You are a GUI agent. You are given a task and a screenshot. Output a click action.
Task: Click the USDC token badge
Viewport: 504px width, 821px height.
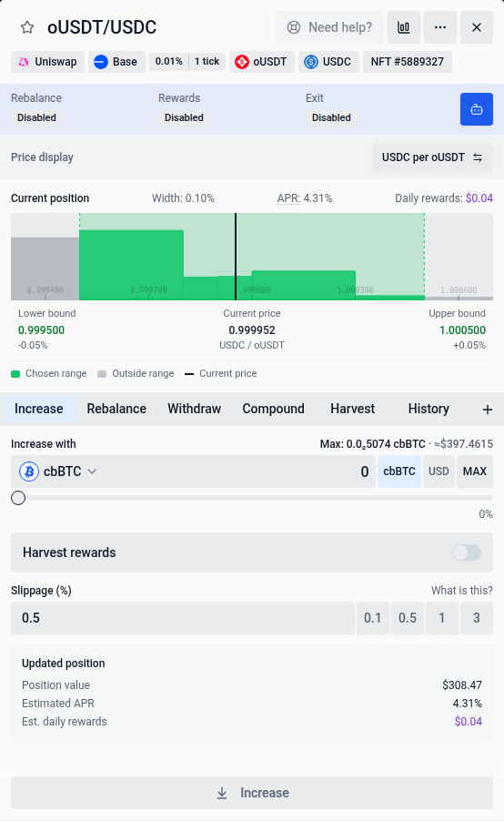coord(328,62)
